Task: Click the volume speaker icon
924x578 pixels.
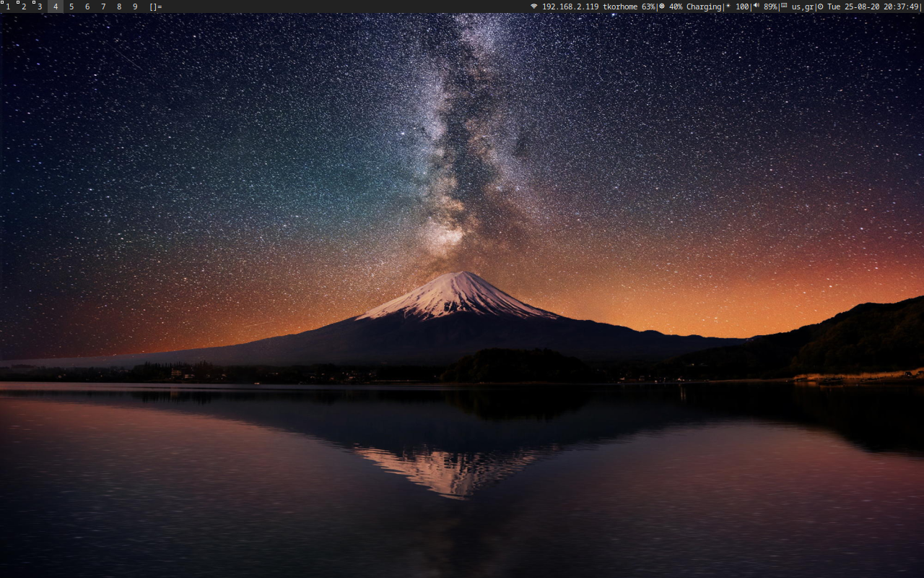Action: point(757,7)
